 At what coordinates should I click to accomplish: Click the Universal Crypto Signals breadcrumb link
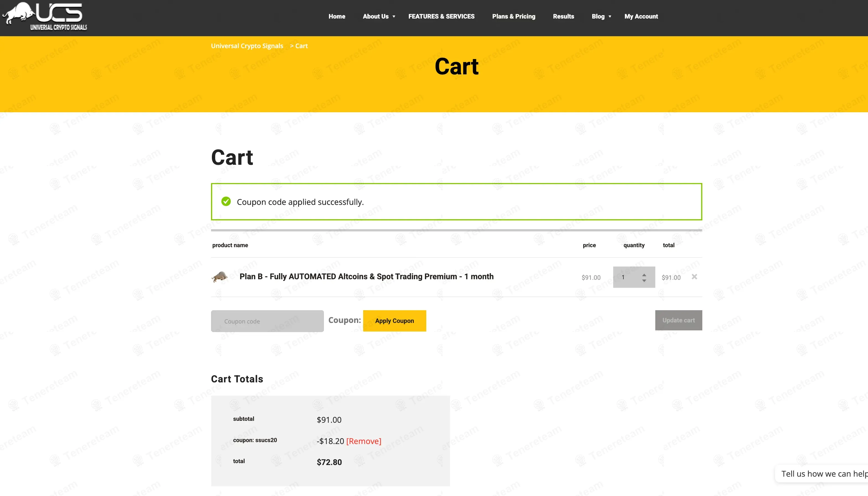pyautogui.click(x=247, y=46)
